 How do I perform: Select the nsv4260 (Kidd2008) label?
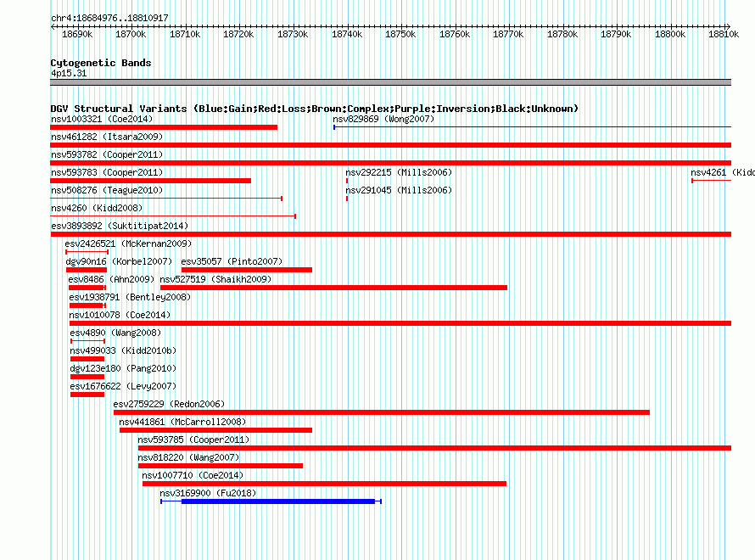coord(97,208)
